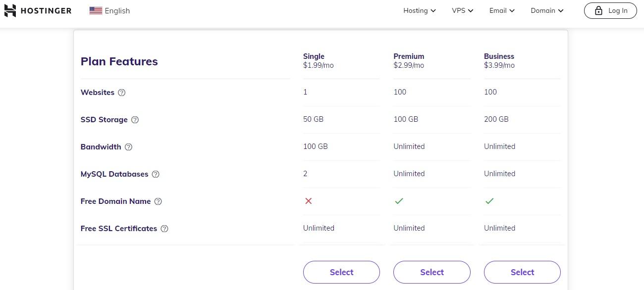Click the Free SSL Certificates help icon
The height and width of the screenshot is (290, 644).
click(x=164, y=229)
